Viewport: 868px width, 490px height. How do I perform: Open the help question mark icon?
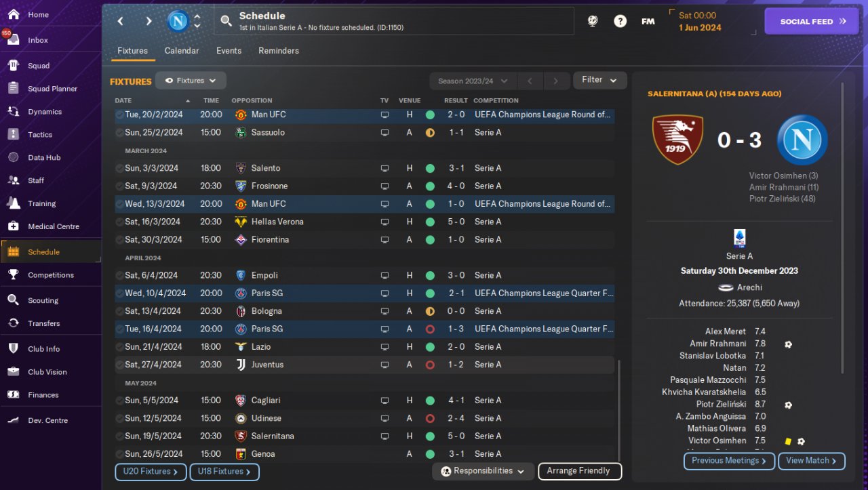coord(620,21)
